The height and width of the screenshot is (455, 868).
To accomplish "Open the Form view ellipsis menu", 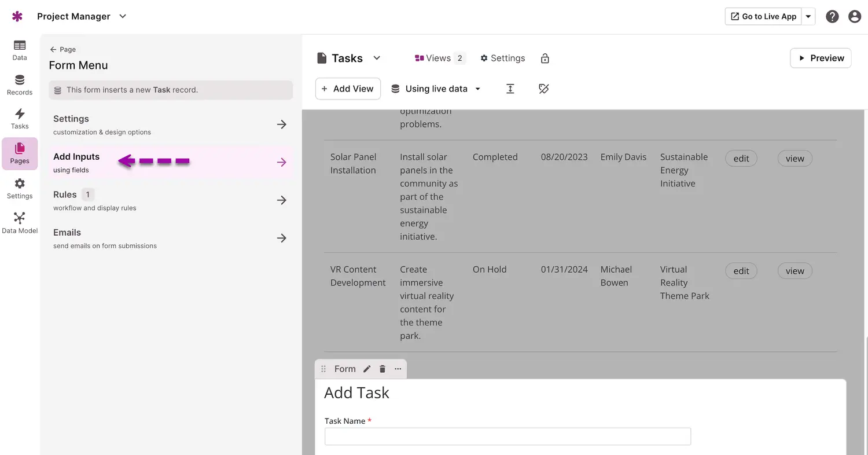I will [398, 369].
